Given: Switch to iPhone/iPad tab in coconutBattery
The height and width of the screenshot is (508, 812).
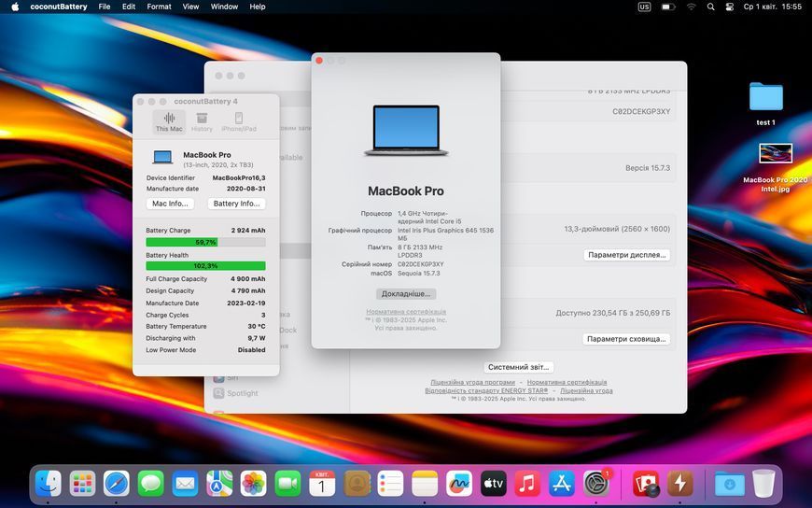Looking at the screenshot, I should tap(239, 122).
